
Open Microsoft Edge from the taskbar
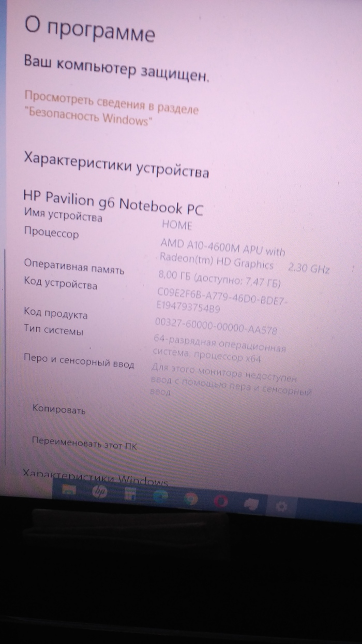click(x=160, y=496)
